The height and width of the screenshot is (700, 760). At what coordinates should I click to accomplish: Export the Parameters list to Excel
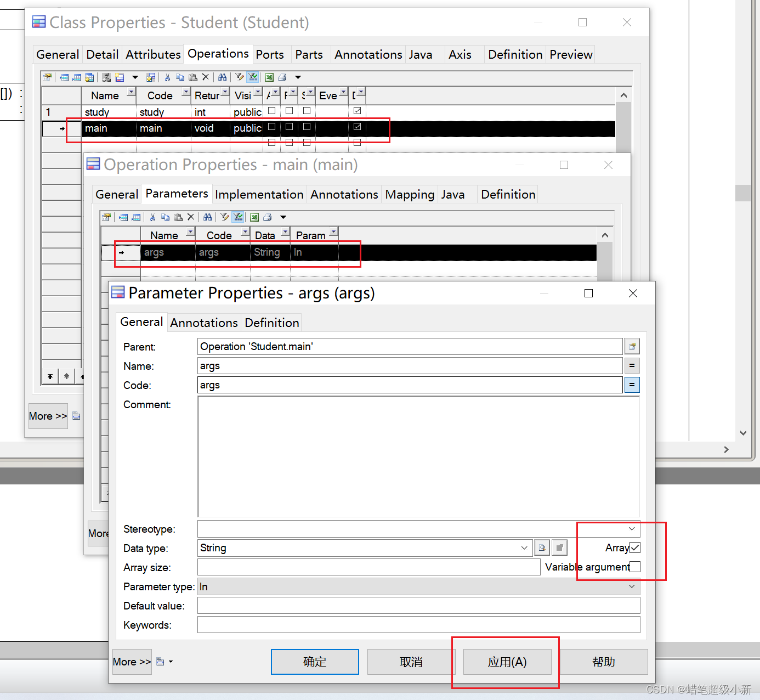pyautogui.click(x=254, y=217)
